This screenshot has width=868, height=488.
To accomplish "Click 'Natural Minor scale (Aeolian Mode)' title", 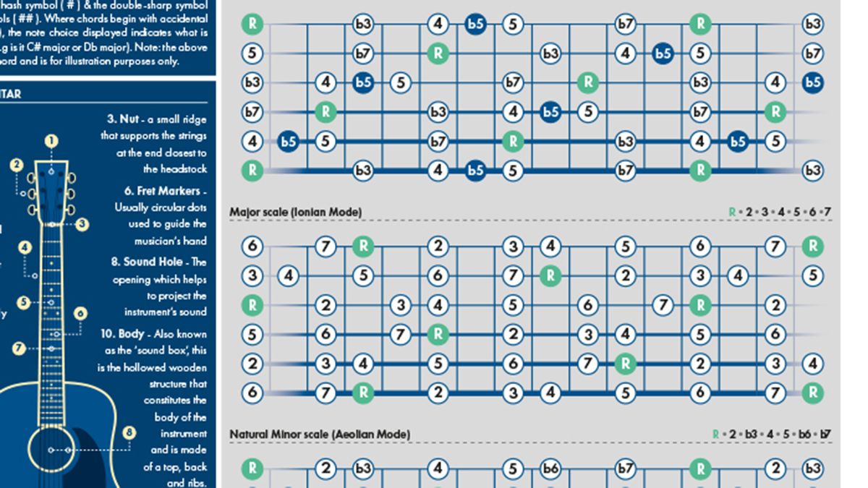I will (320, 435).
